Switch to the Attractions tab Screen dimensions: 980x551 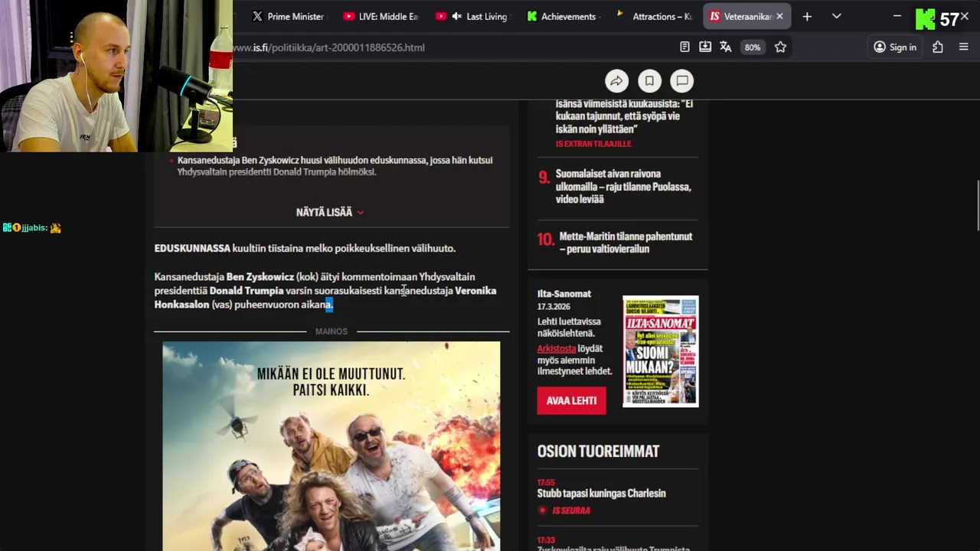655,16
